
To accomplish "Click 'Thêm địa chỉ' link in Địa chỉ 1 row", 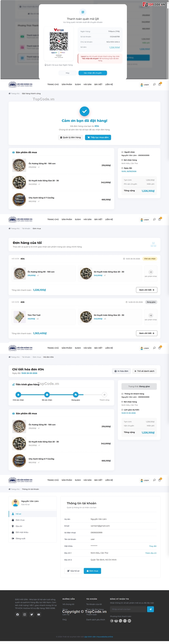I will [151, 553].
